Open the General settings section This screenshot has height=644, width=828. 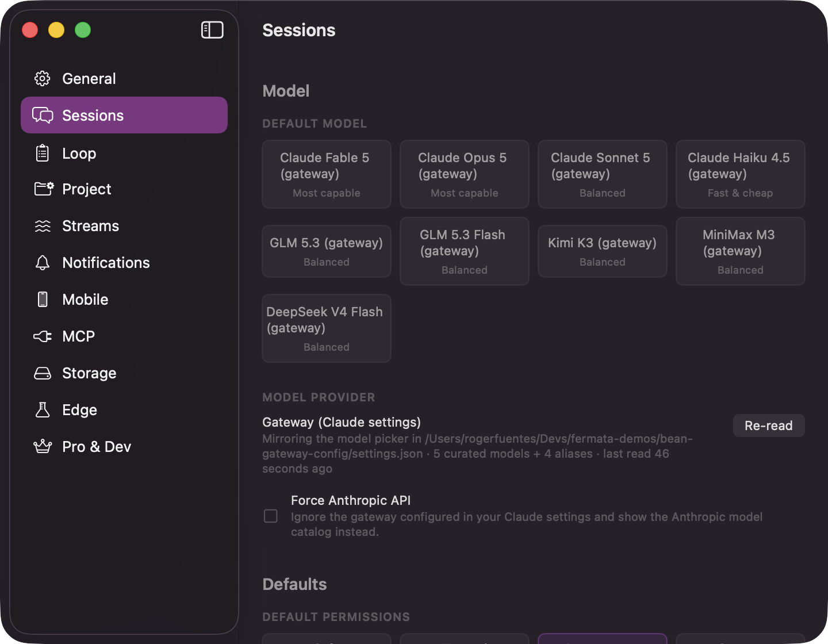point(124,79)
